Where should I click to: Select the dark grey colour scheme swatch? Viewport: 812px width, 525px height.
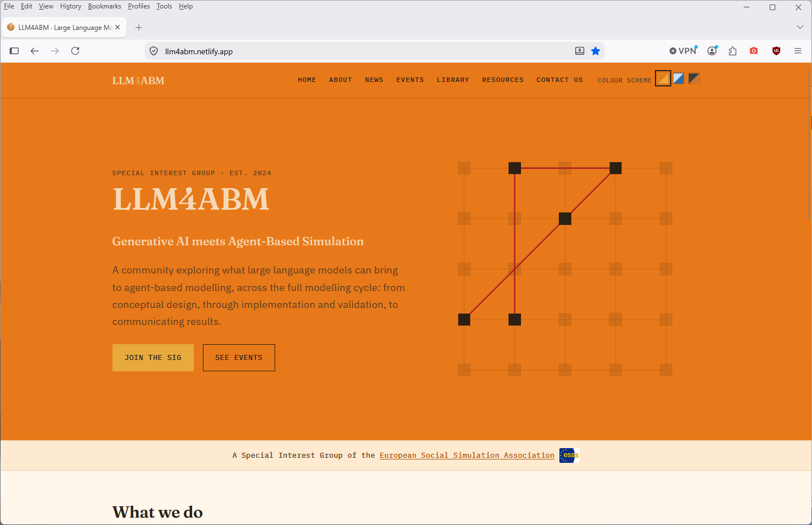(x=694, y=79)
